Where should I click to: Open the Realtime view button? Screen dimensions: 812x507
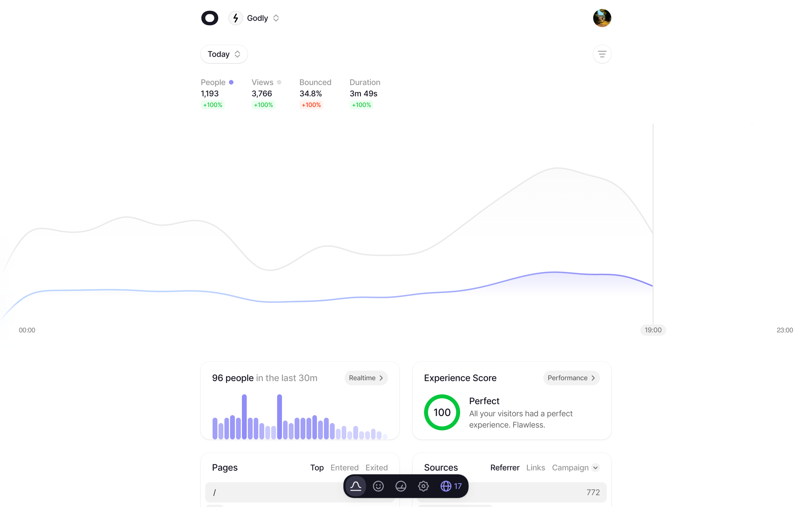pyautogui.click(x=366, y=378)
